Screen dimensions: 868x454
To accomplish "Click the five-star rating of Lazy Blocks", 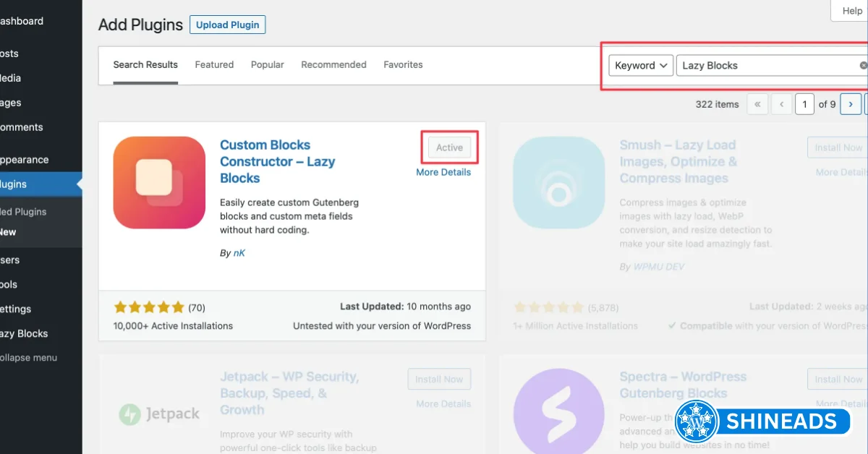I will pos(149,307).
